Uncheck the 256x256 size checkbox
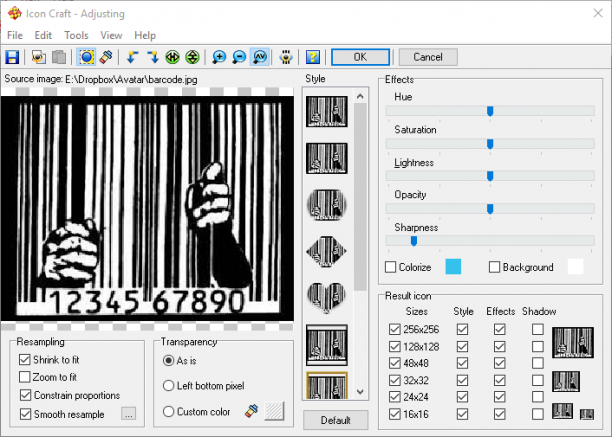The image size is (612, 437). point(395,329)
